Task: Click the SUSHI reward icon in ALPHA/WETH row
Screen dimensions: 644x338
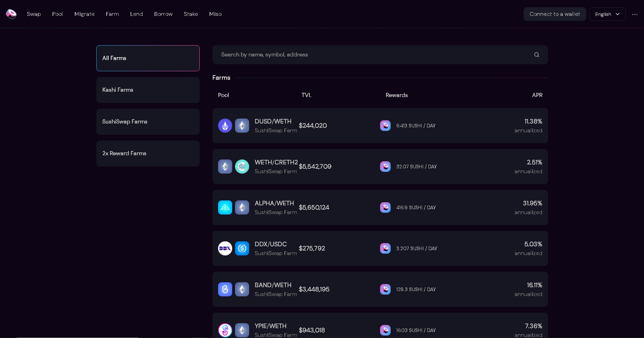Action: coord(385,207)
